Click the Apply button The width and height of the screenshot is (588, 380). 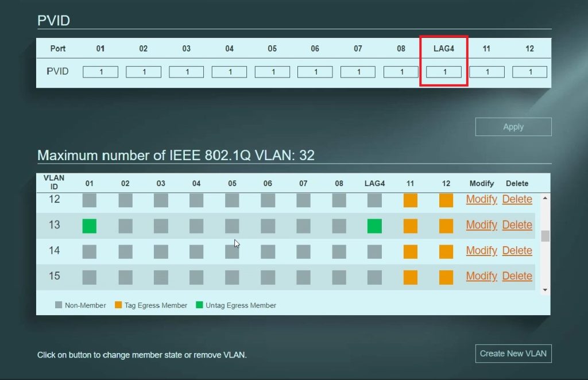tap(513, 127)
